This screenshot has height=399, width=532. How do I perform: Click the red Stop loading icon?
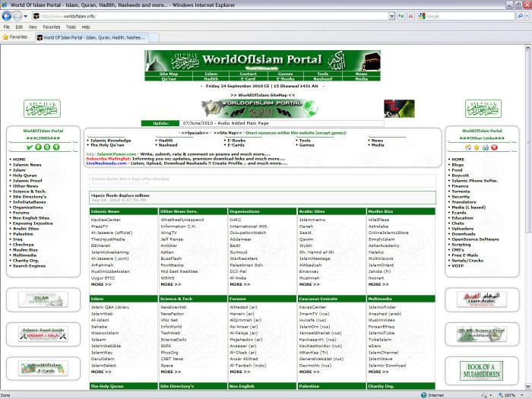[411, 16]
